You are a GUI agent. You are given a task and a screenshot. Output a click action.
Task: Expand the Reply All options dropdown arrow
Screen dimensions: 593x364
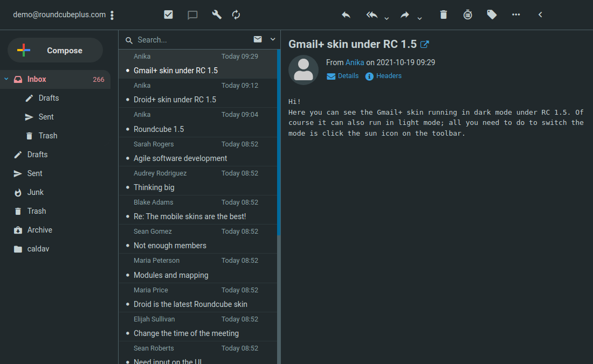[x=387, y=18]
